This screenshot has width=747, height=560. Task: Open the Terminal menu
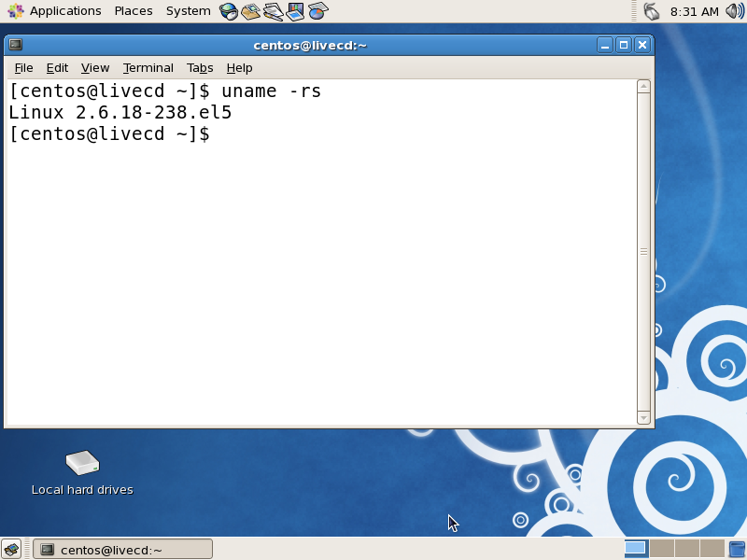[148, 67]
